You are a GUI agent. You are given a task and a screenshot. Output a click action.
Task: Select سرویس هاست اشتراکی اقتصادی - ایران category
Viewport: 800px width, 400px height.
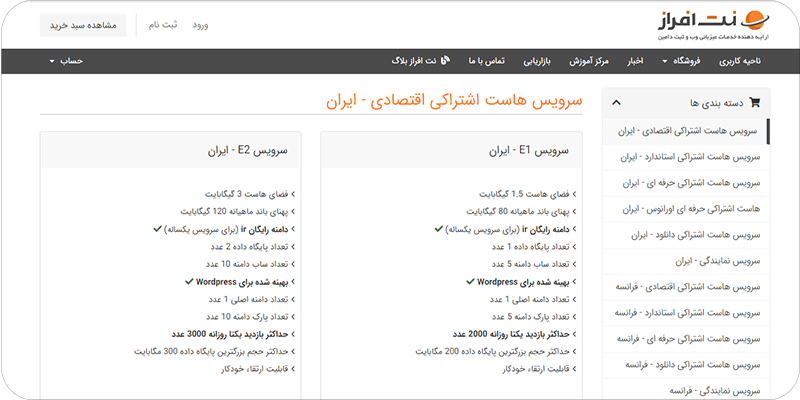pyautogui.click(x=685, y=131)
